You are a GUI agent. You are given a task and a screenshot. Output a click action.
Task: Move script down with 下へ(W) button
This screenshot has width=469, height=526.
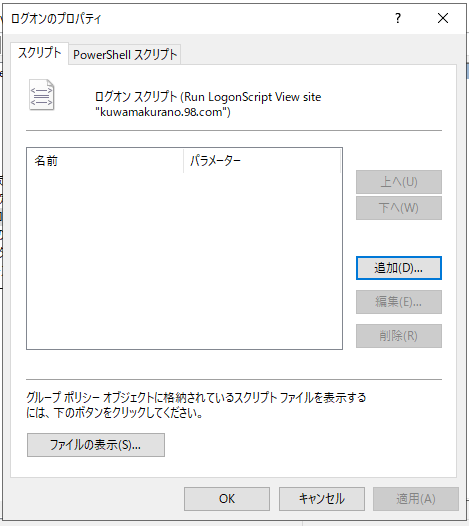[399, 208]
